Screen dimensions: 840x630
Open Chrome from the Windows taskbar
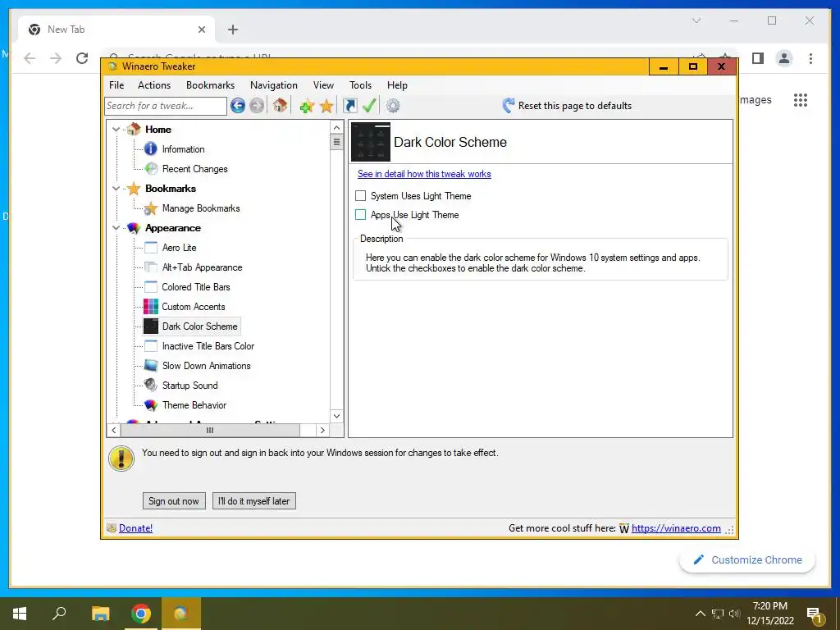point(141,614)
